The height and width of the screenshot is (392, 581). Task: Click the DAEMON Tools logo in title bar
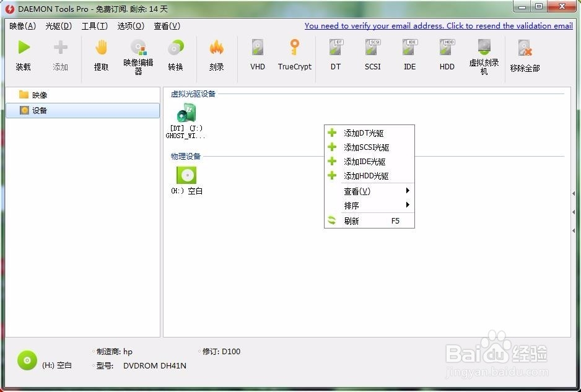[x=10, y=9]
